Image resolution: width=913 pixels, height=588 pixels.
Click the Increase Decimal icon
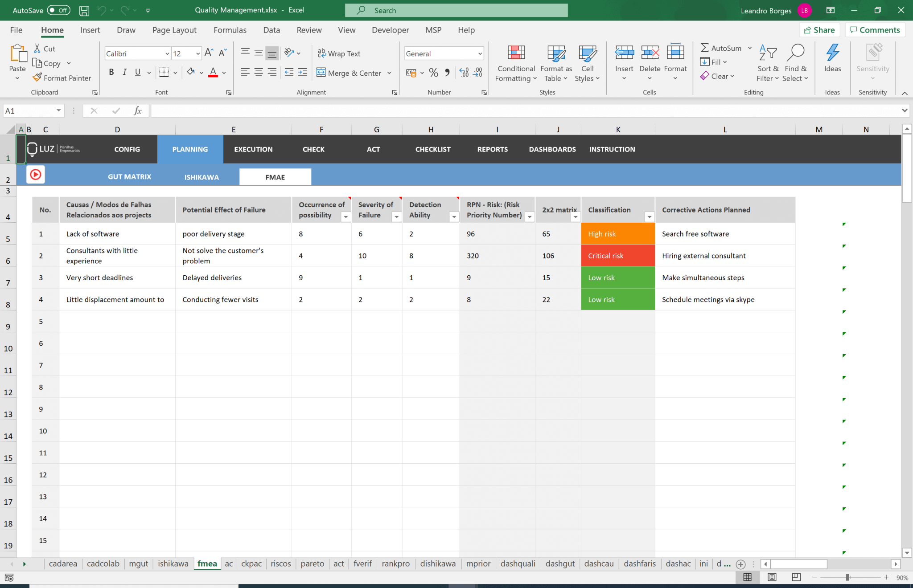point(464,73)
